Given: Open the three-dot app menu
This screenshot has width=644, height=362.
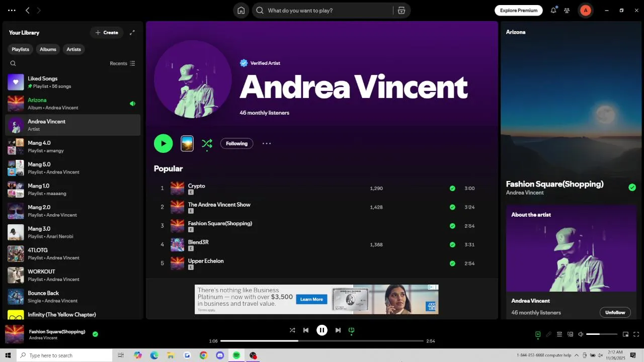Looking at the screenshot, I should point(12,10).
